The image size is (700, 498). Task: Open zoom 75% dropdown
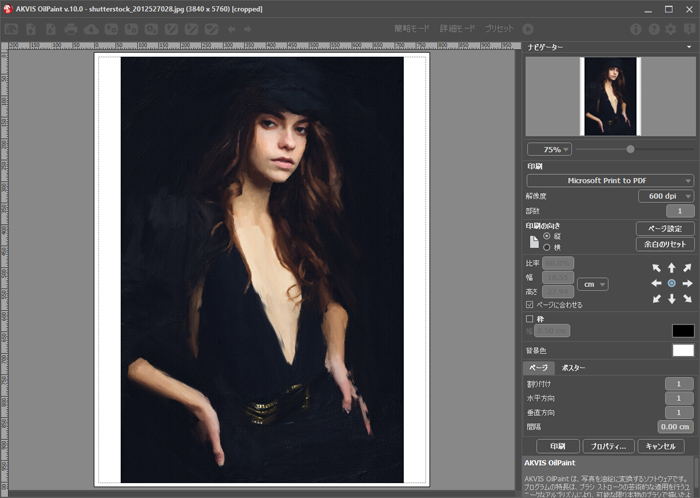coord(549,149)
